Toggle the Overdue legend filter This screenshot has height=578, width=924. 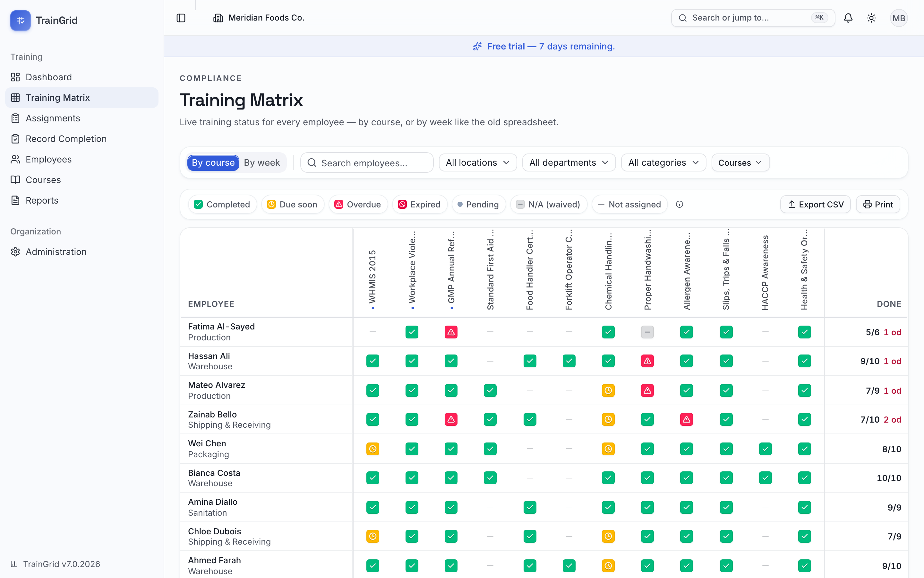tap(358, 205)
